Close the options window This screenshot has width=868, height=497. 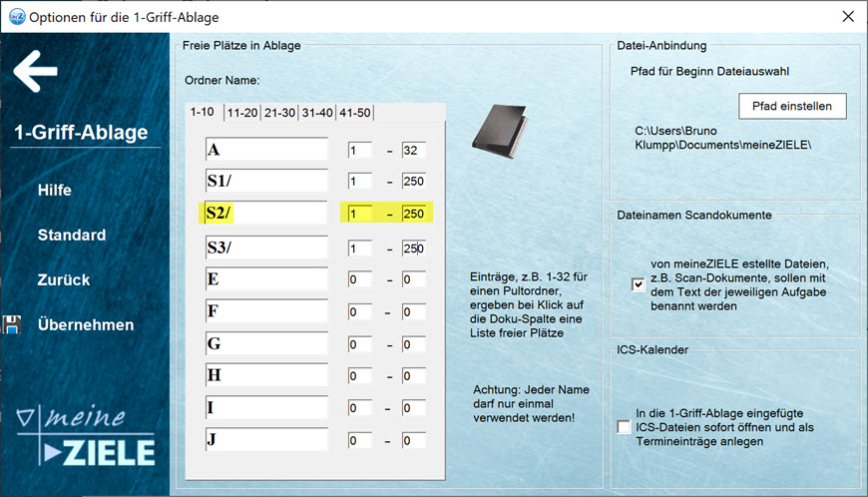(x=847, y=17)
